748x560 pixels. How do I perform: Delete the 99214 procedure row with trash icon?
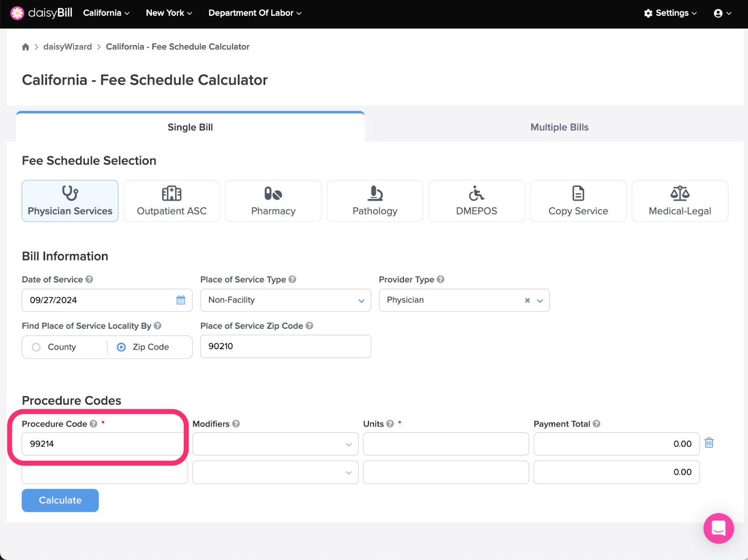[x=709, y=443]
